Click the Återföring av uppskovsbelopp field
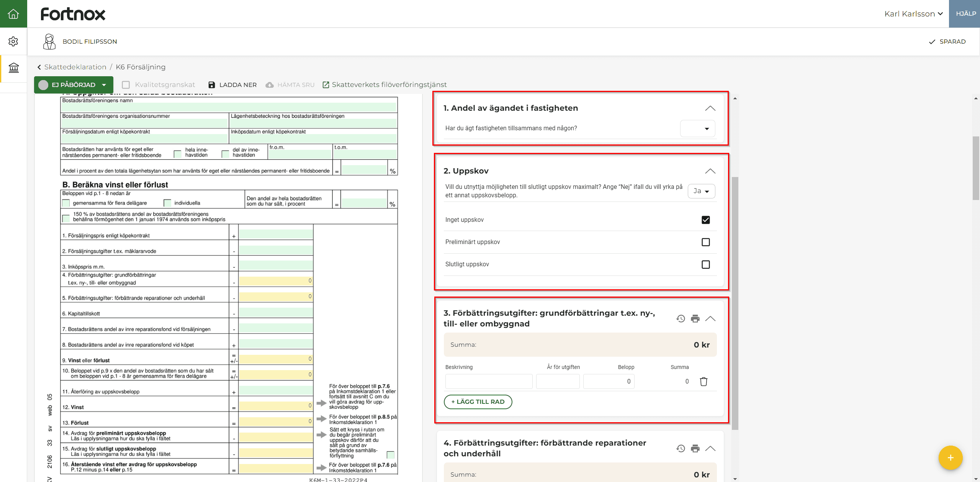980x482 pixels. pyautogui.click(x=276, y=390)
